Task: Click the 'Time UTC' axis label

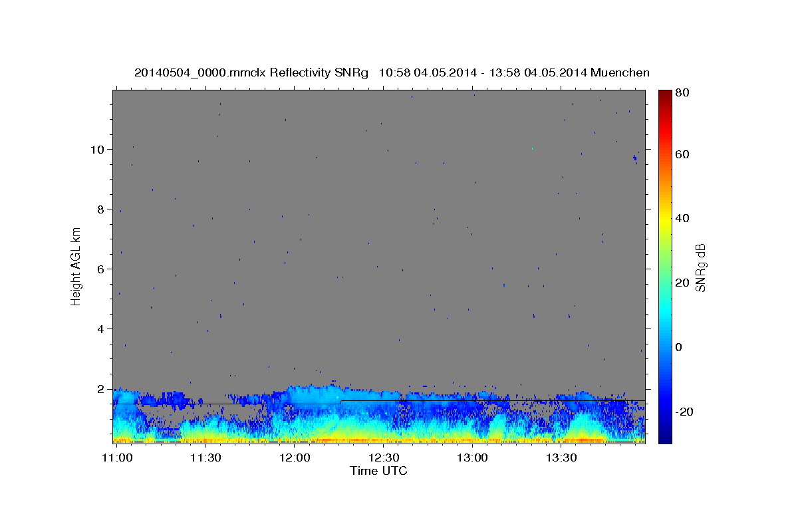Action: [378, 471]
